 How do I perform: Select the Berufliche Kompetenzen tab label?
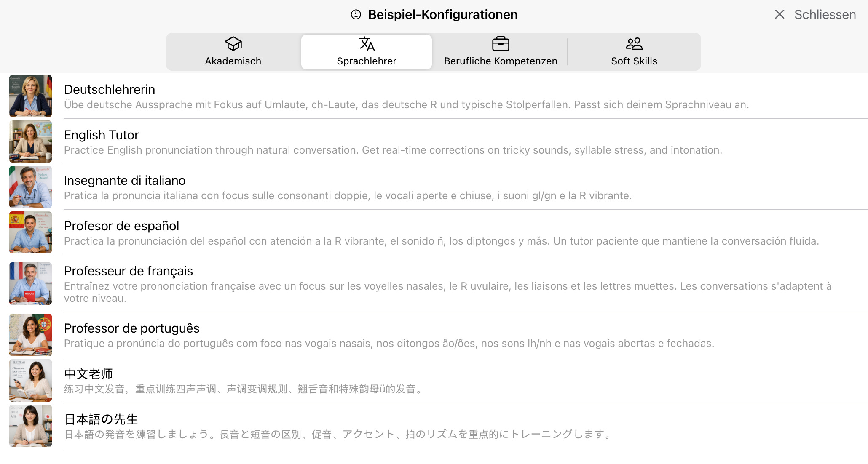[501, 61]
